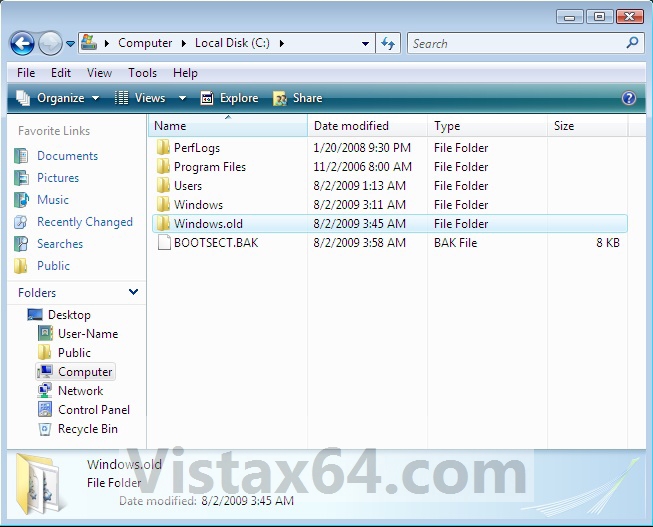This screenshot has height=527, width=653.
Task: Open the Organize toolbar menu
Action: pos(57,98)
